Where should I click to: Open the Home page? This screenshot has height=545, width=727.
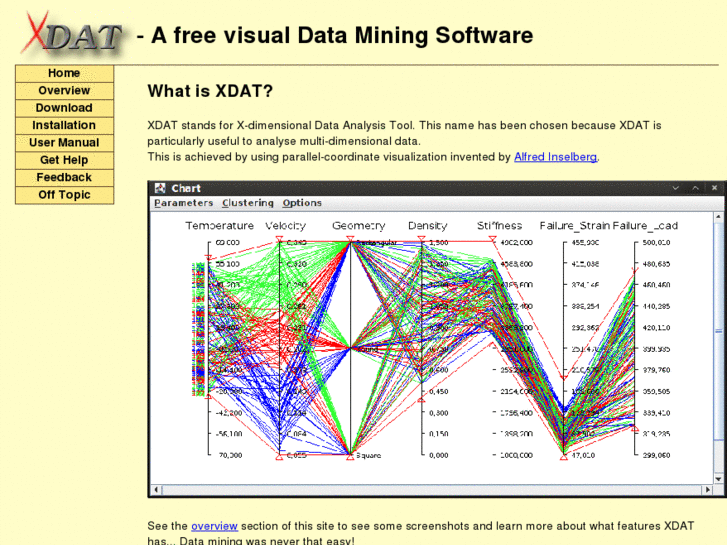point(64,73)
